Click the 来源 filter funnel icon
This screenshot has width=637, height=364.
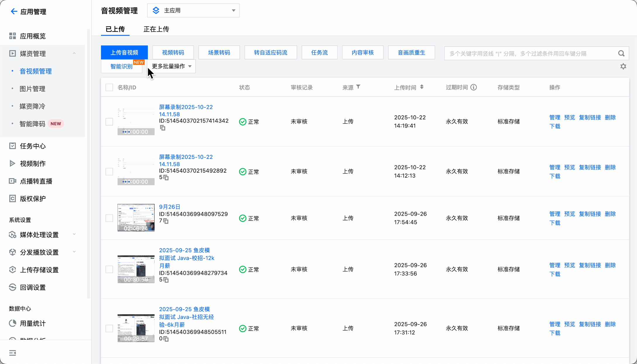(x=358, y=87)
